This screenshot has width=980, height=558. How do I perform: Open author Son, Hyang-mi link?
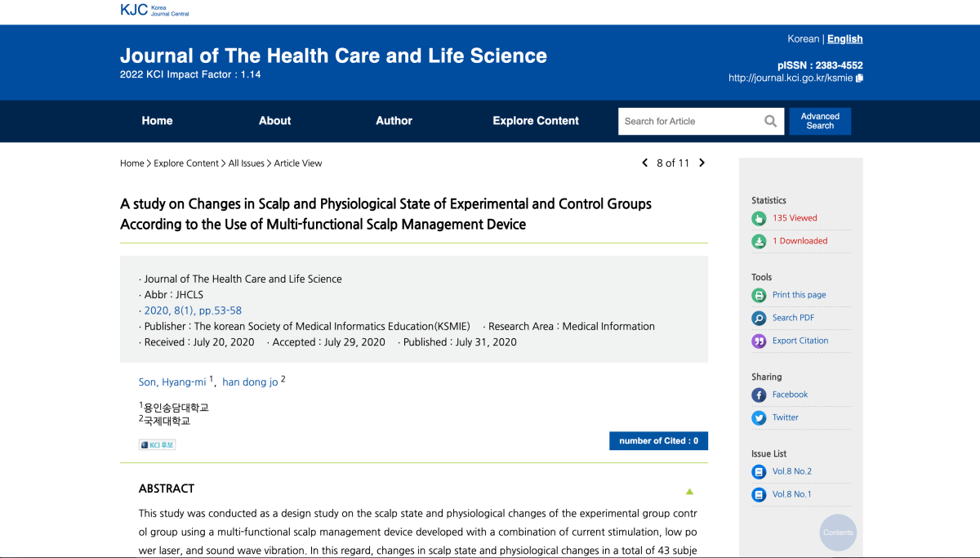click(x=172, y=382)
